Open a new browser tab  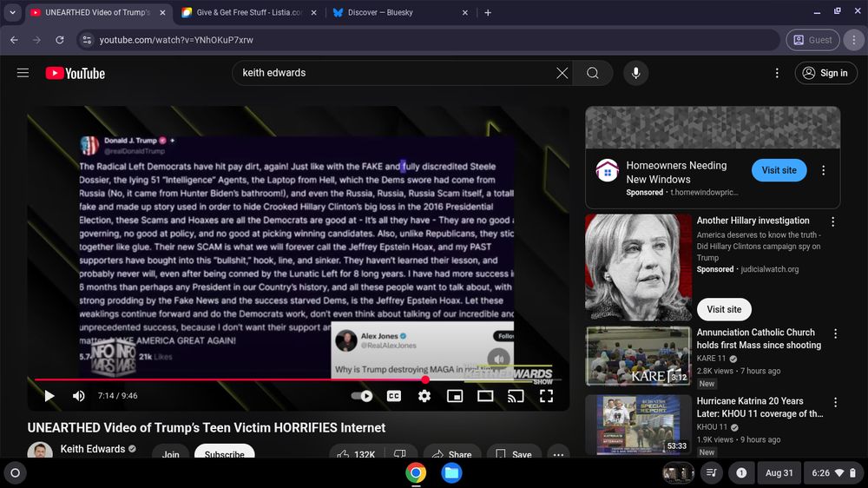click(488, 12)
